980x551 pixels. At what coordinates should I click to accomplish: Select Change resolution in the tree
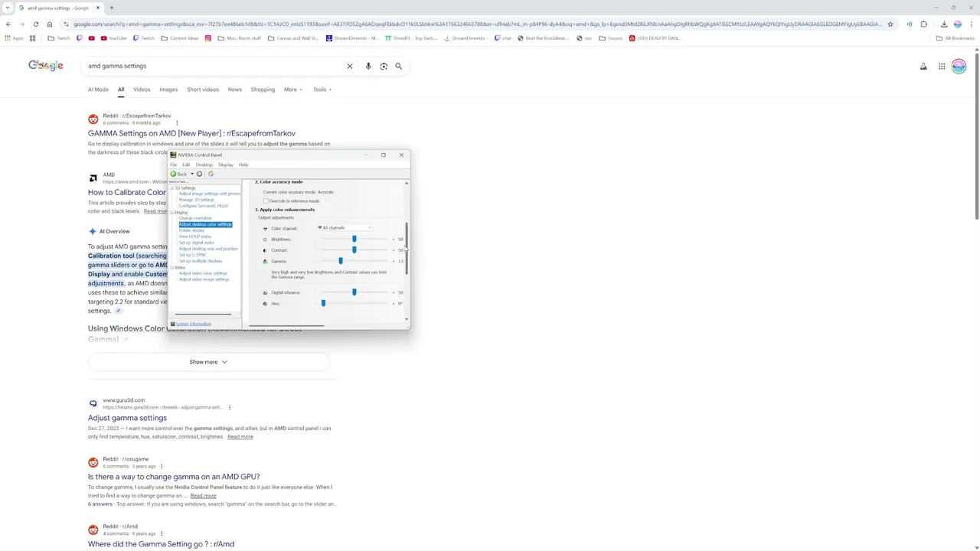pos(195,218)
